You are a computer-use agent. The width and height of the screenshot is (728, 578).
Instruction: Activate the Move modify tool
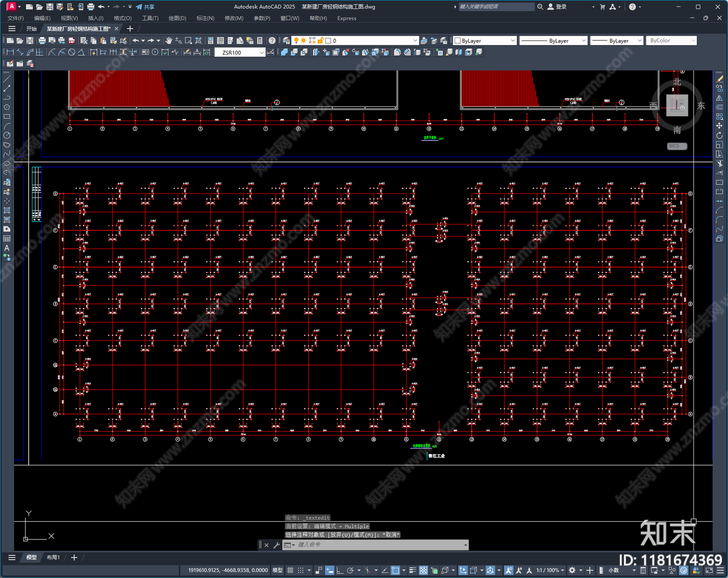pyautogui.click(x=719, y=126)
